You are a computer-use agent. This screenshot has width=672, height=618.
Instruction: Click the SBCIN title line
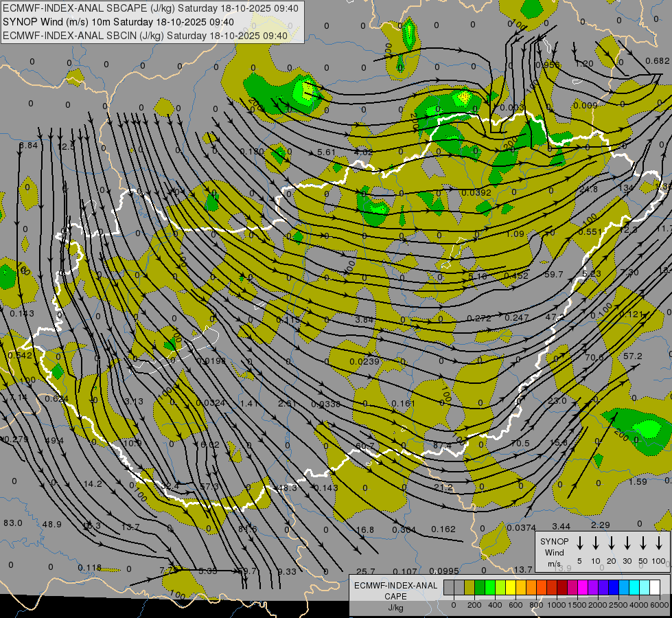click(145, 36)
